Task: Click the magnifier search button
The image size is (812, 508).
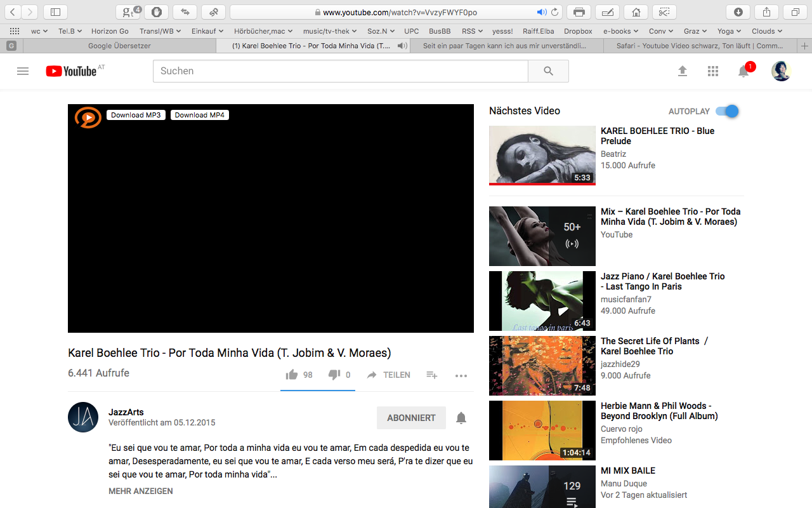Action: pyautogui.click(x=548, y=71)
